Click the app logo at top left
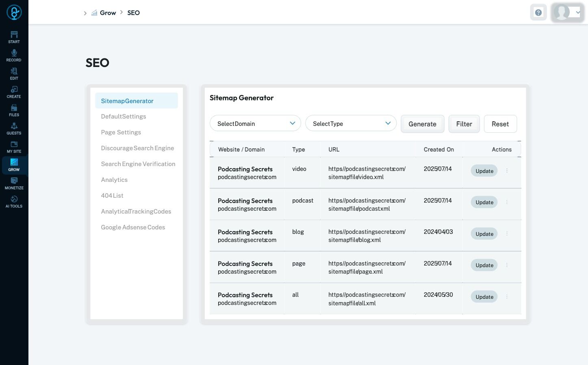The height and width of the screenshot is (365, 588). pyautogui.click(x=14, y=13)
